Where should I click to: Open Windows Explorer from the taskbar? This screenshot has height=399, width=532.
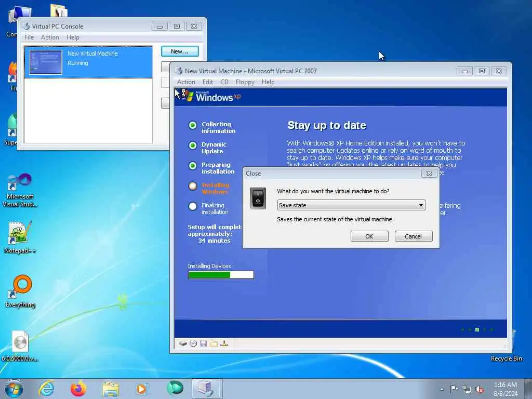coord(111,389)
